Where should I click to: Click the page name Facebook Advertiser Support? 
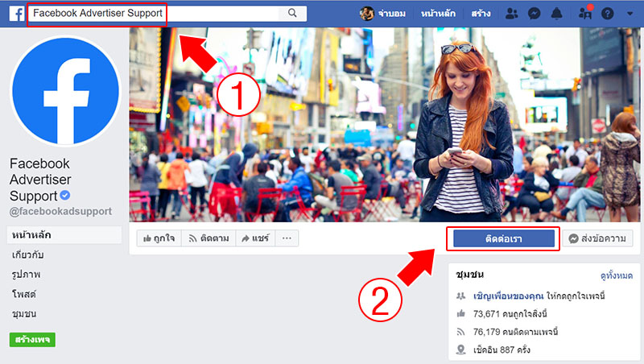click(x=40, y=180)
